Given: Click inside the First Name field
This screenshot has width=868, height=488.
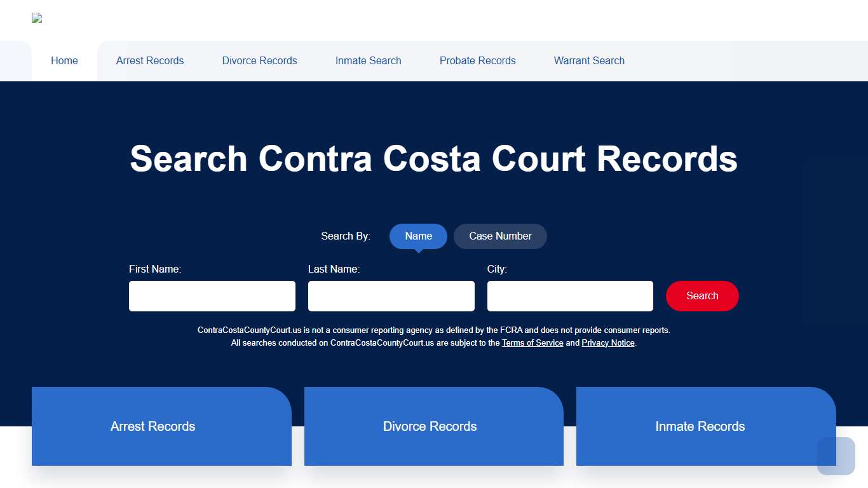Looking at the screenshot, I should (x=212, y=295).
